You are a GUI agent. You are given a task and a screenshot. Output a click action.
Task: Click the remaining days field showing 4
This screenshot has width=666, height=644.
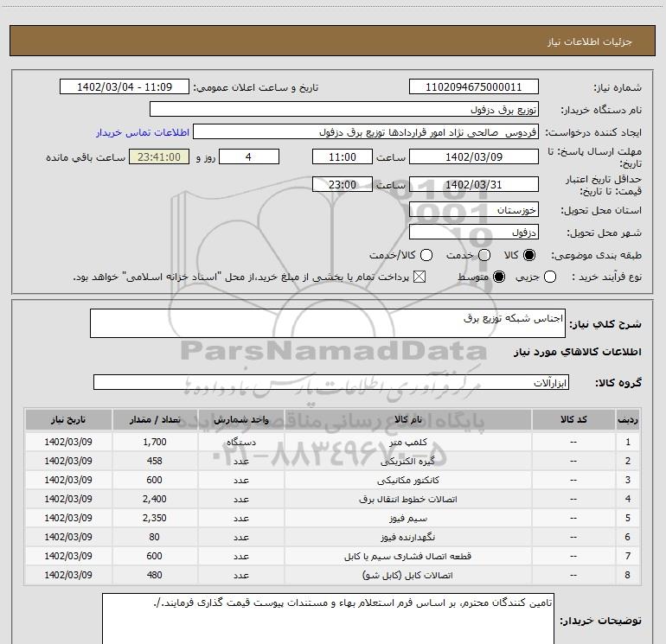[x=249, y=156]
